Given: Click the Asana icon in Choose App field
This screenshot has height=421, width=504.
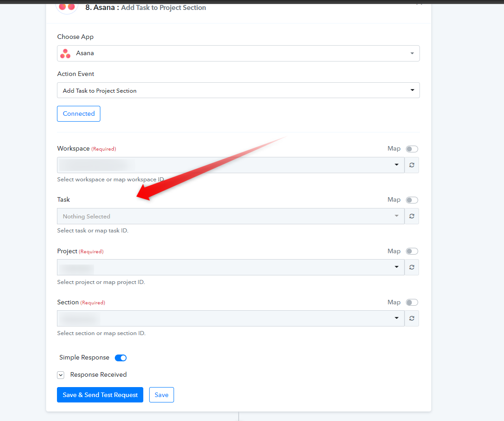Looking at the screenshot, I should click(65, 53).
